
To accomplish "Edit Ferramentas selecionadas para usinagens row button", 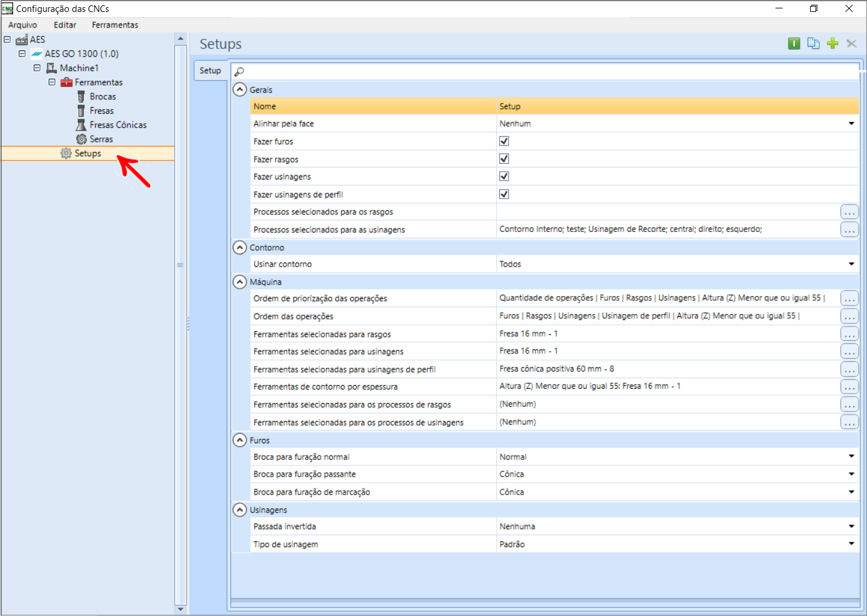I will pyautogui.click(x=849, y=351).
